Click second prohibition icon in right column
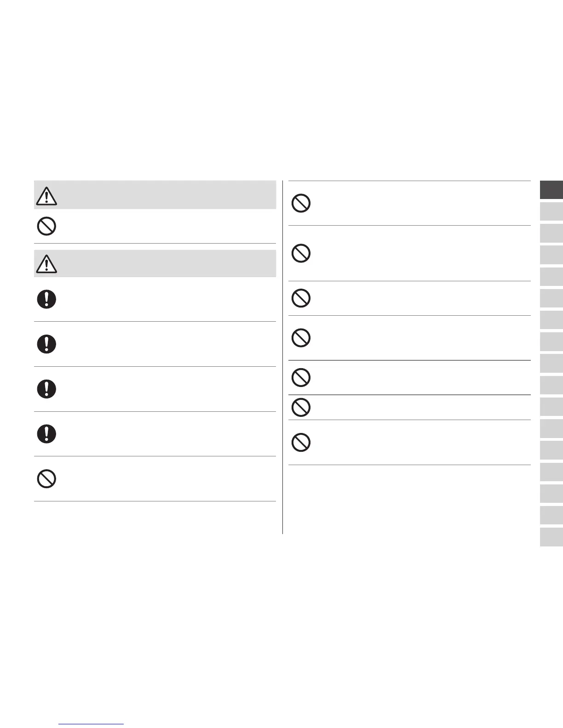563x728 pixels. coord(301,253)
